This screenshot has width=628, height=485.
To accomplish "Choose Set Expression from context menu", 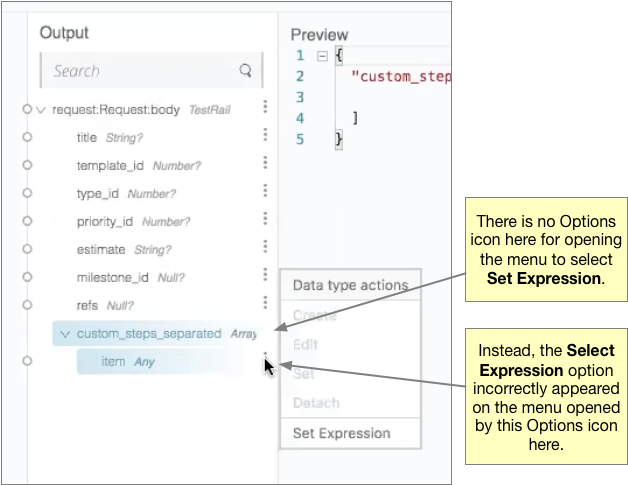I will point(341,433).
